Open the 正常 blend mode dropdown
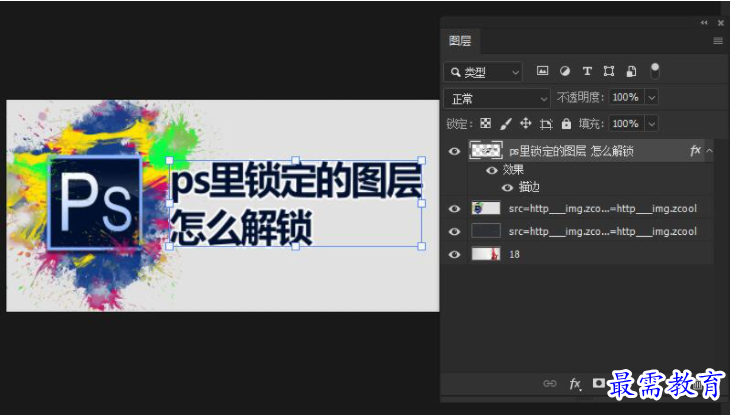The width and height of the screenshot is (731, 416). point(497,99)
